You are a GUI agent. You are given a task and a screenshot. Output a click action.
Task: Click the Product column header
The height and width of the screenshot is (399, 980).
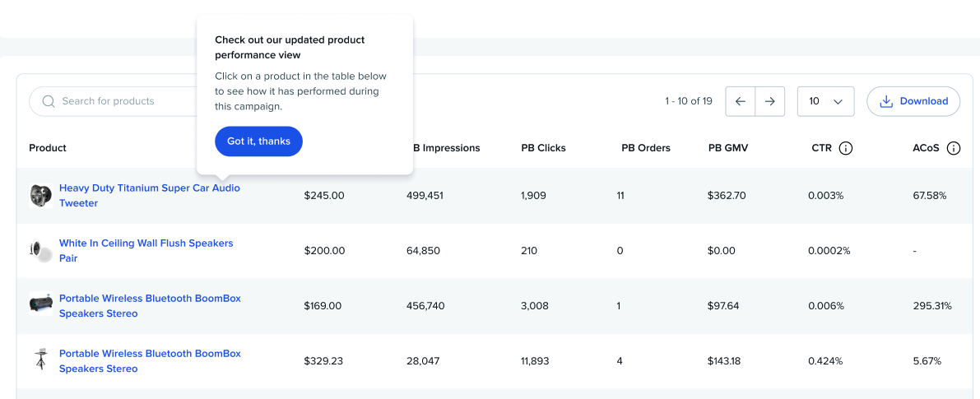48,148
